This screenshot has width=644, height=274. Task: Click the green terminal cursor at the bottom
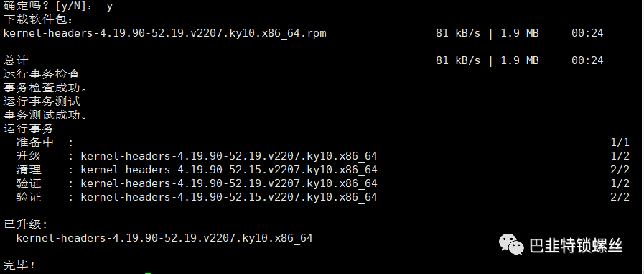pyautogui.click(x=149, y=273)
